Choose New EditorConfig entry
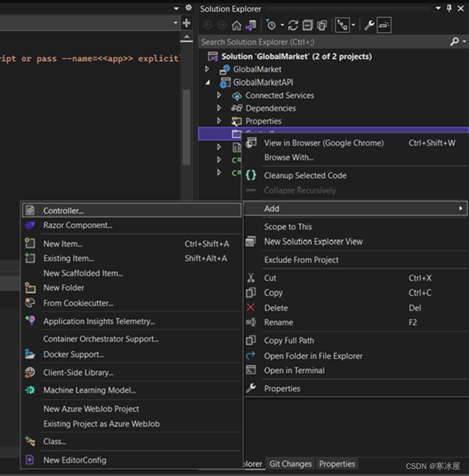The image size is (469, 476). tap(132, 460)
